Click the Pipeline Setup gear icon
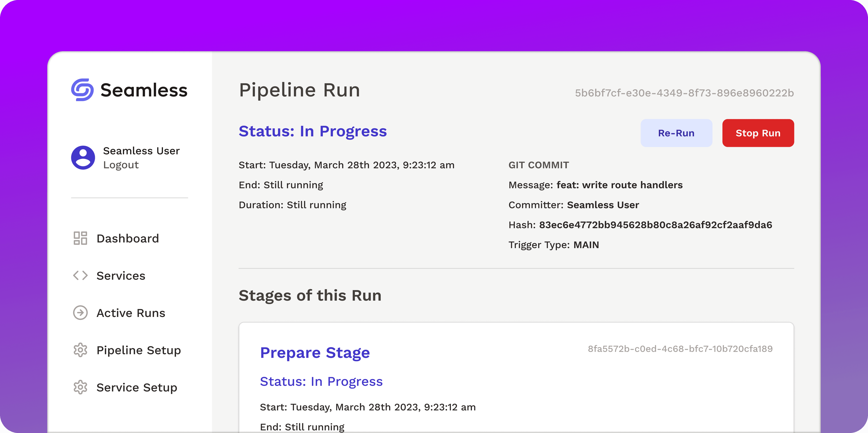This screenshot has height=433, width=868. tap(80, 350)
